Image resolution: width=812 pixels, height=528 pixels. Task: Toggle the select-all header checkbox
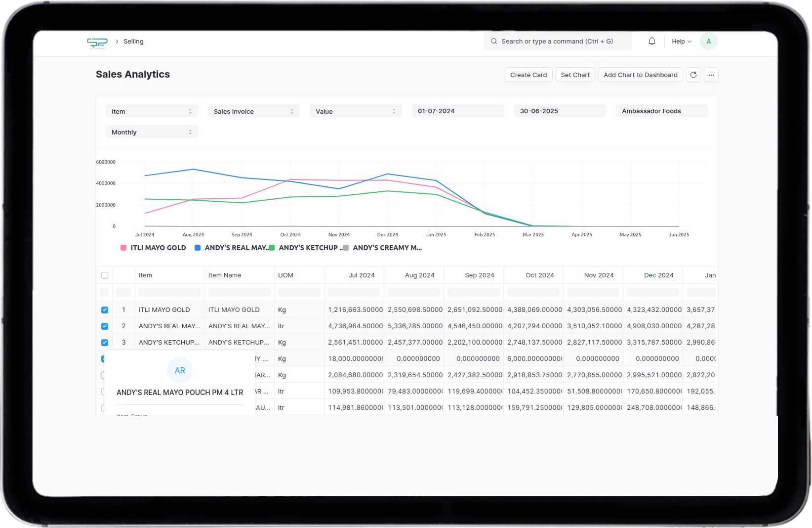[105, 275]
